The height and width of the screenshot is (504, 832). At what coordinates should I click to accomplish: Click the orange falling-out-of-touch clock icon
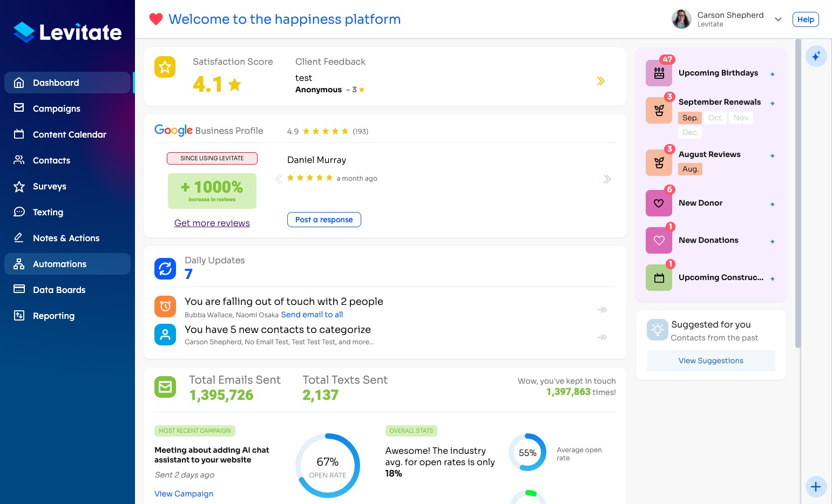(x=165, y=307)
